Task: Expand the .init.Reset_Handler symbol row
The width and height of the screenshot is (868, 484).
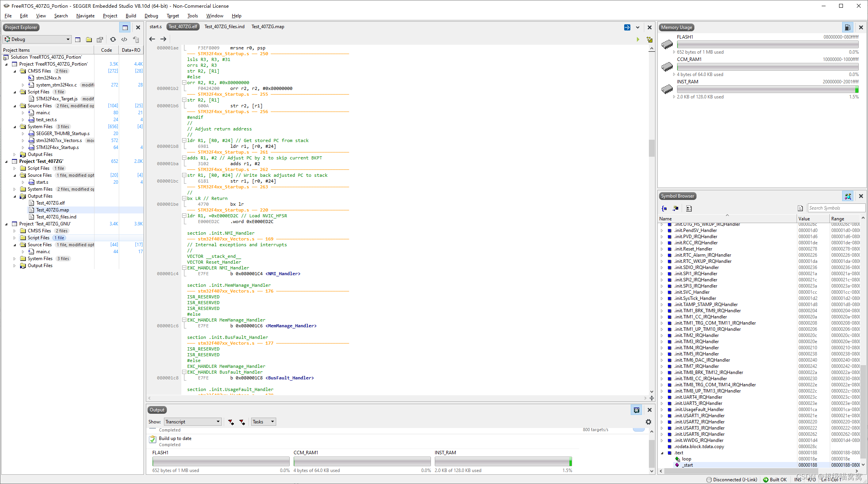Action: point(662,249)
